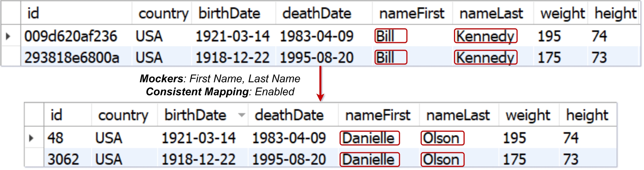
Task: Select cell with id 009d620af236
Action: point(70,36)
